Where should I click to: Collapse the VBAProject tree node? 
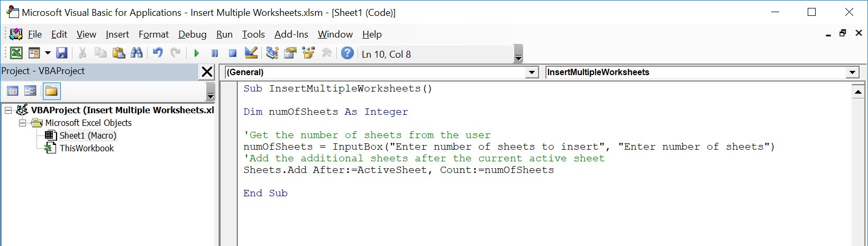click(8, 110)
